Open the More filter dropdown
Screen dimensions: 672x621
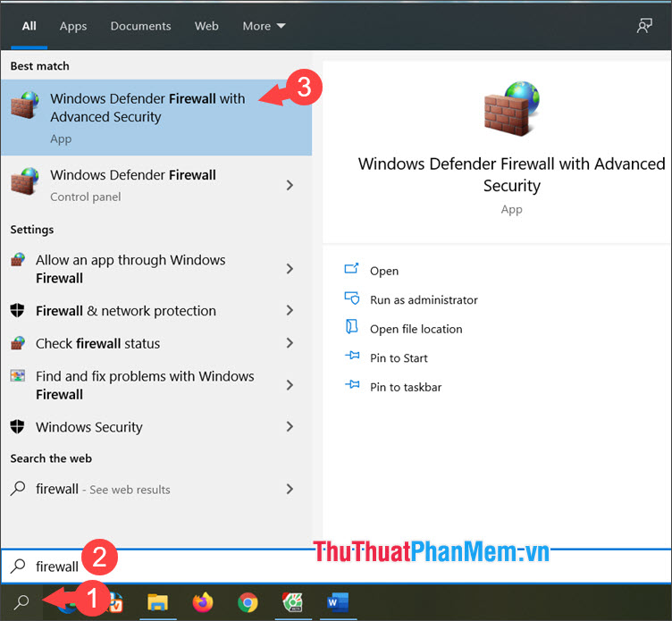tap(264, 26)
